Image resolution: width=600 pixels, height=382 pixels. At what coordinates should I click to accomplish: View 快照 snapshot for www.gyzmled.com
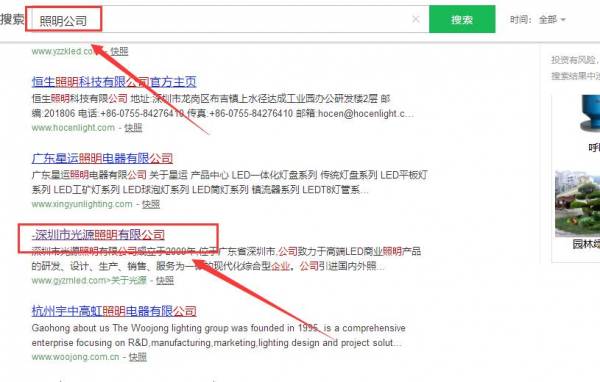165,280
